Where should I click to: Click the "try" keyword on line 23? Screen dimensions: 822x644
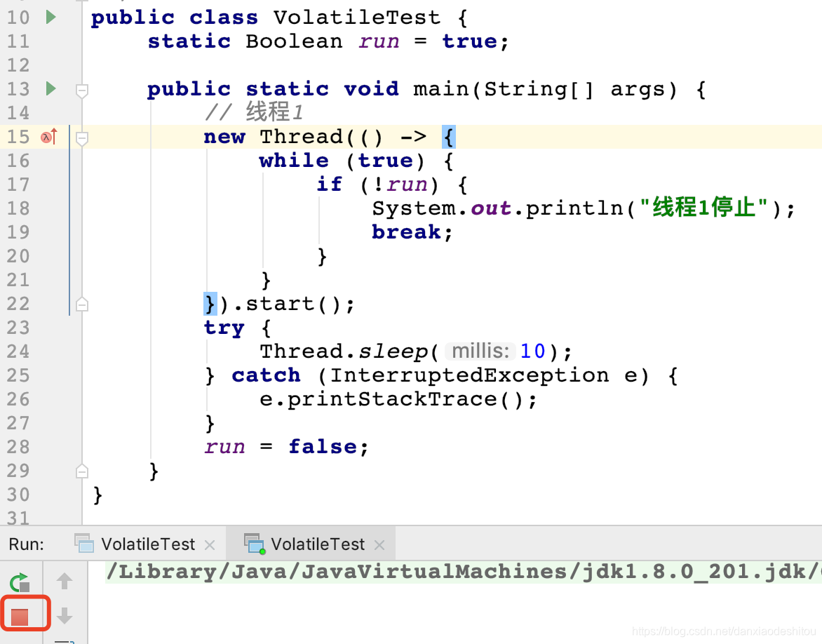coord(224,328)
